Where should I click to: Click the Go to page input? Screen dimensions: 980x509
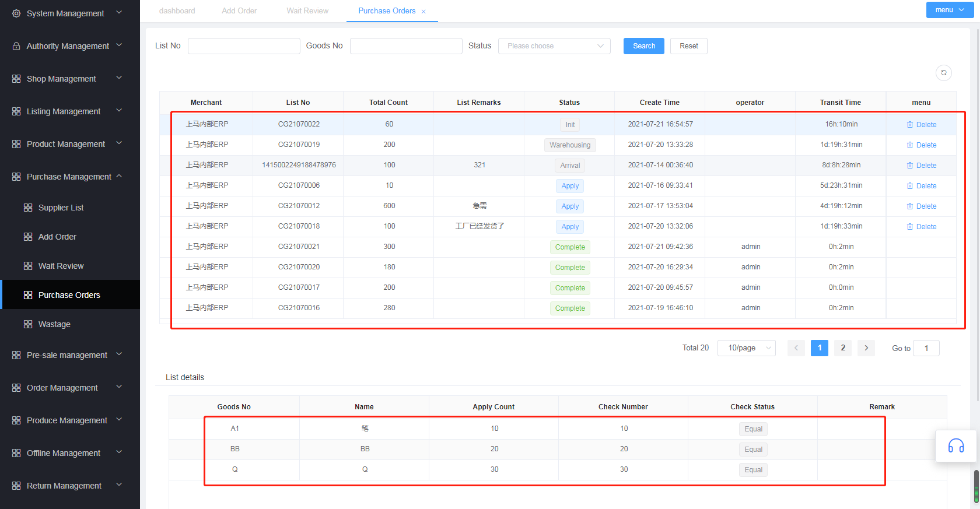click(926, 348)
